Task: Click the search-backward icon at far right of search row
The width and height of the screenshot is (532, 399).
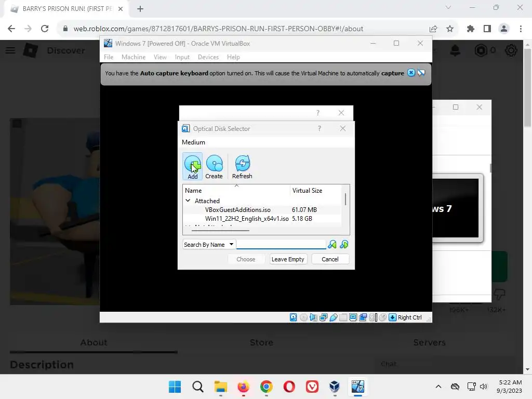Action: 344,245
